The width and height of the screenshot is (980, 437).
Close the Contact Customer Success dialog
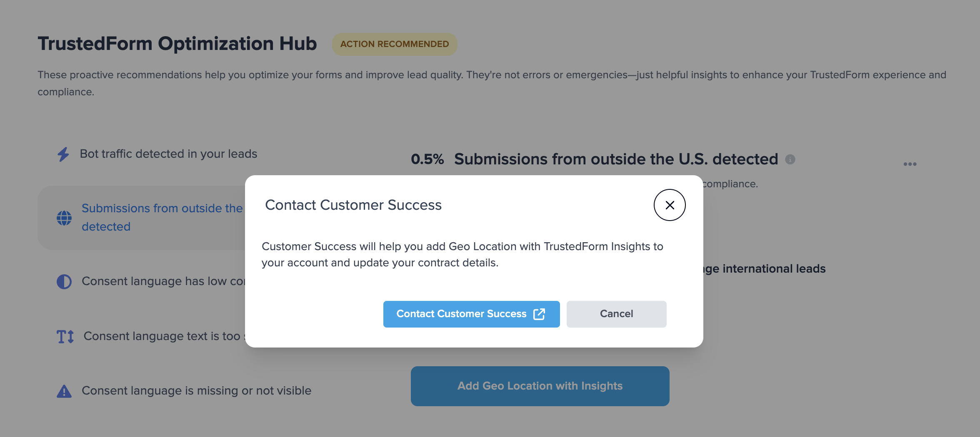[670, 205]
